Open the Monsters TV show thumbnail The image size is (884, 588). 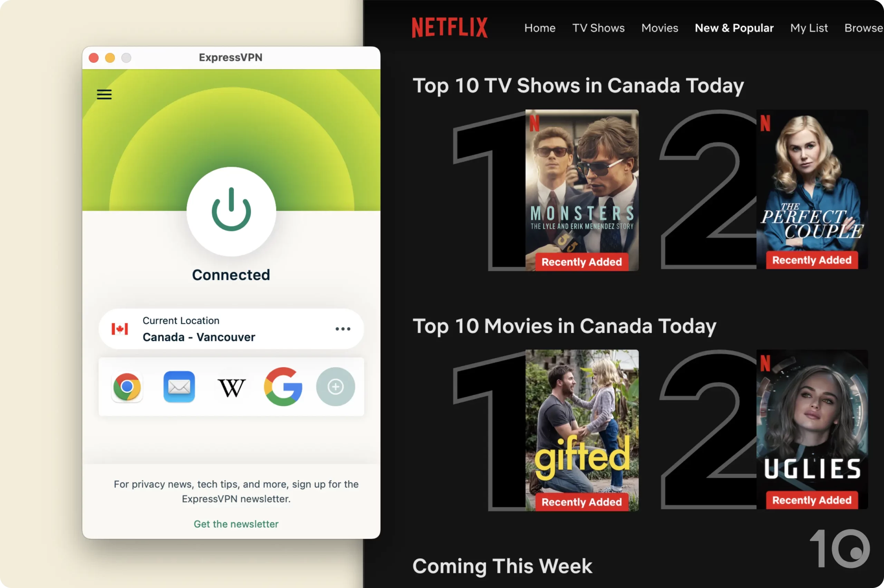pos(581,190)
